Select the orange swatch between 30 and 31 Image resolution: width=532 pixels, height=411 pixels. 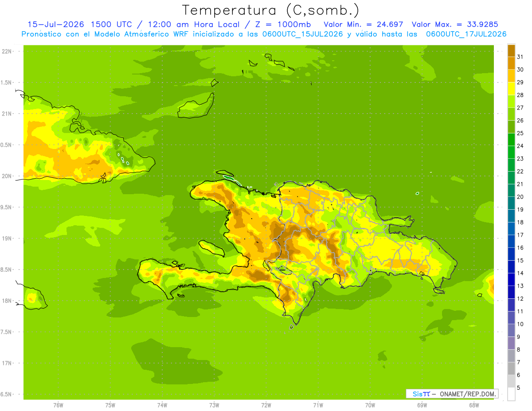click(511, 63)
